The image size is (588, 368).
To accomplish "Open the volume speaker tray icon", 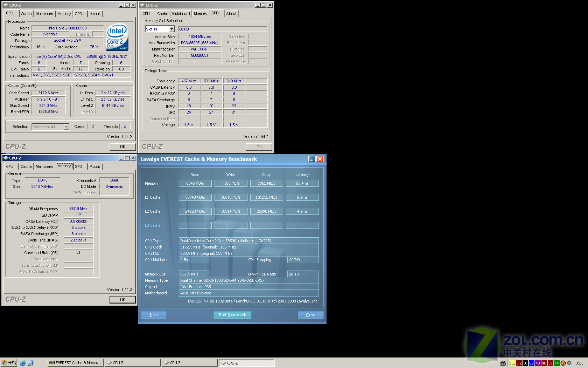I will coord(569,363).
